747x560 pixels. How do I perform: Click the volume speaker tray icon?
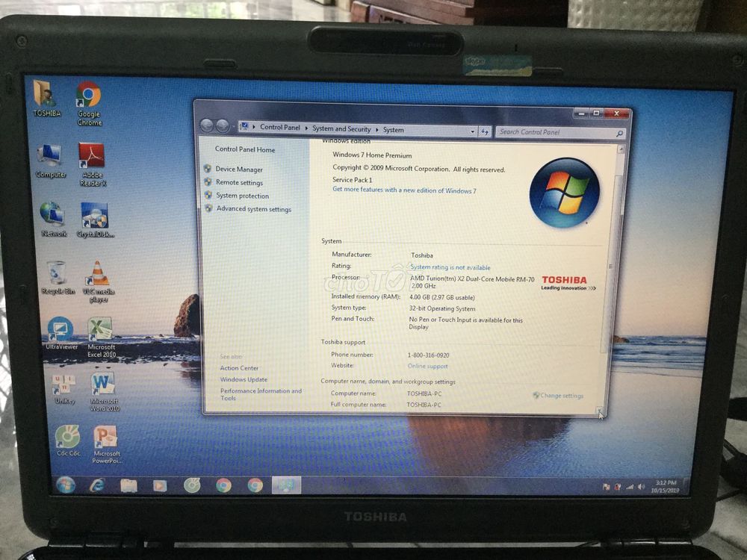coord(641,487)
